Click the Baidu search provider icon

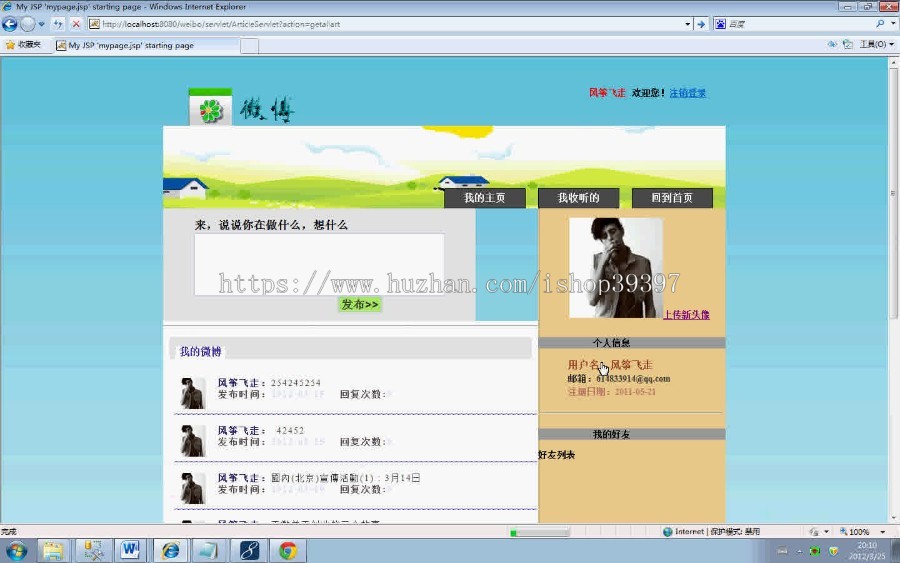pyautogui.click(x=720, y=24)
